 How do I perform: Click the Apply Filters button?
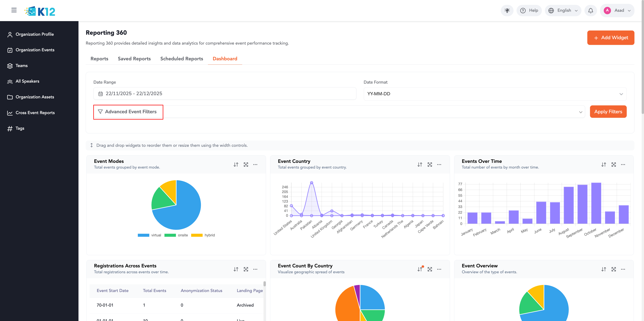[608, 112]
